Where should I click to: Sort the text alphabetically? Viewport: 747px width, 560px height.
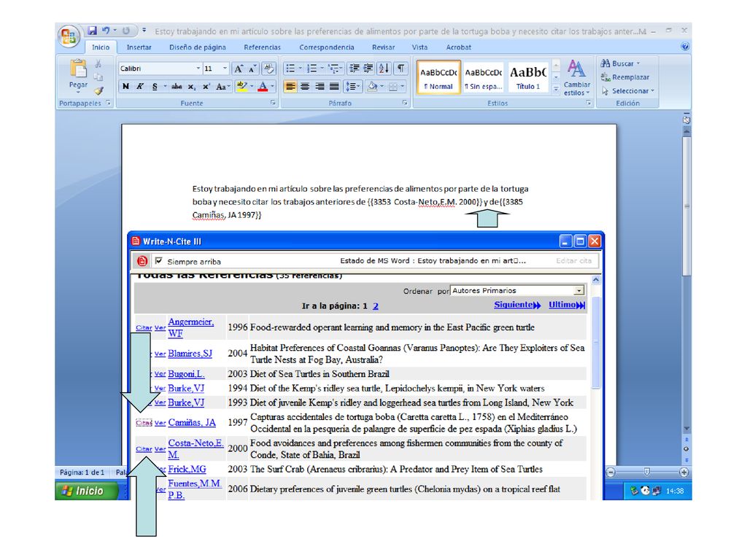[x=384, y=69]
